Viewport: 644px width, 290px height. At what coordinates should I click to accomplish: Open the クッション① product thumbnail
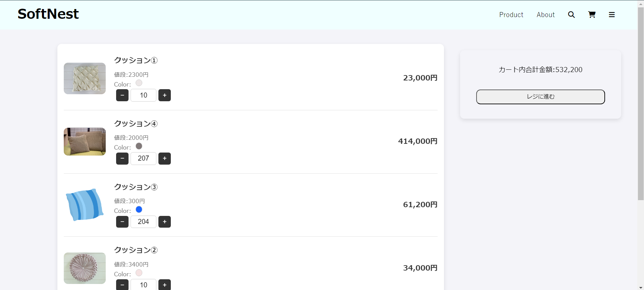pyautogui.click(x=85, y=78)
